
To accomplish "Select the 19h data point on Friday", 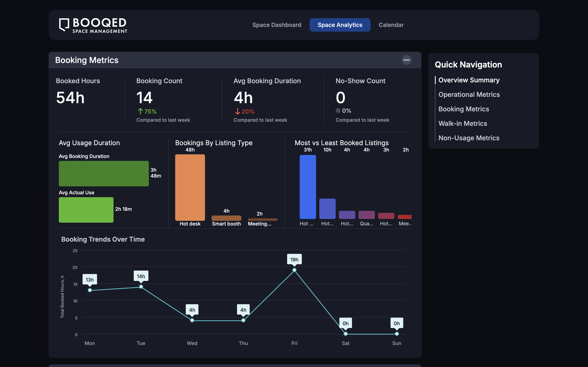I will (x=294, y=270).
